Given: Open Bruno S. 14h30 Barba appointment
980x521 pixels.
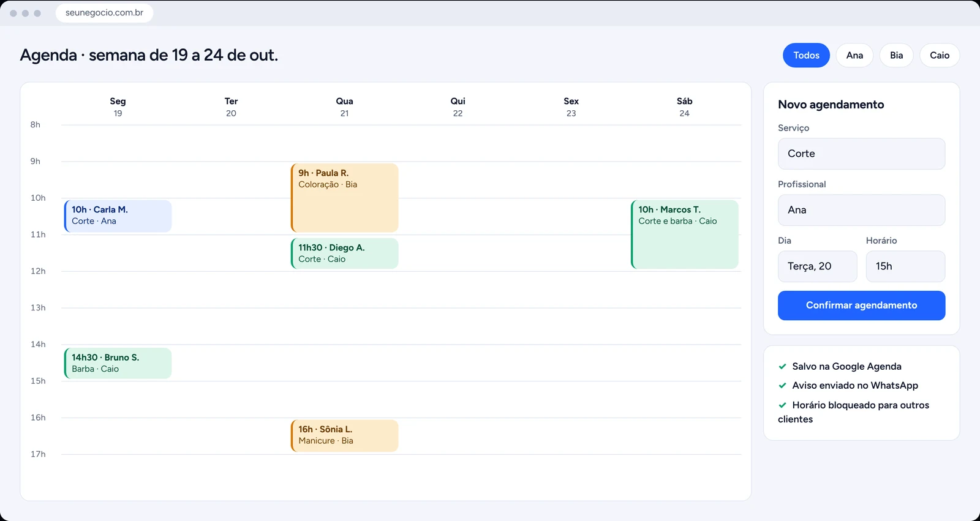Looking at the screenshot, I should (118, 363).
